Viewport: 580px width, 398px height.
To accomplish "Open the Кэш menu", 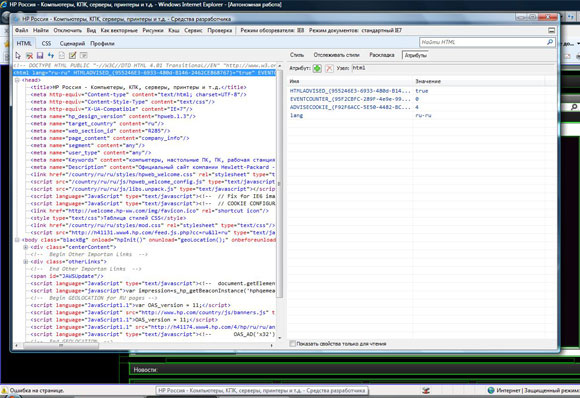I will click(x=174, y=30).
